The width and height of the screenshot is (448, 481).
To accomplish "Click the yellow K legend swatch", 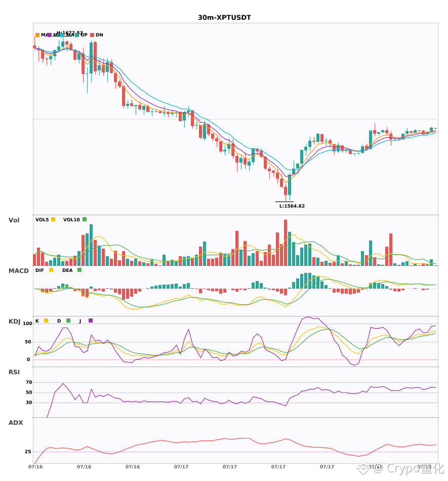I will [46, 320].
